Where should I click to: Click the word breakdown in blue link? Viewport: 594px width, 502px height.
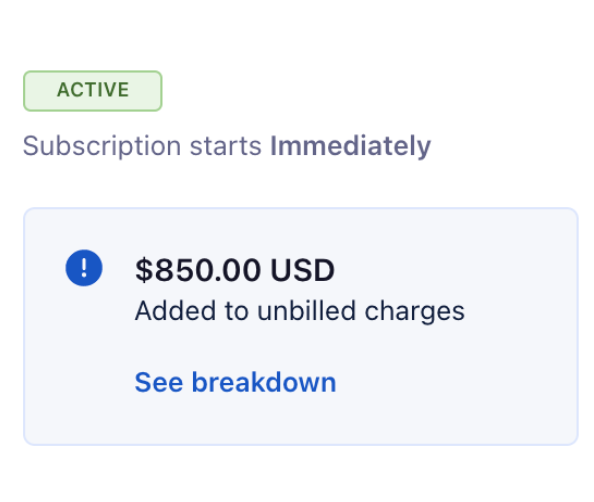[264, 382]
